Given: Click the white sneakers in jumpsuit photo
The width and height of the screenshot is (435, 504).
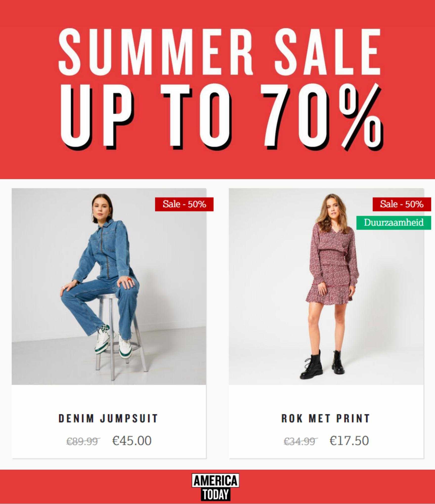Looking at the screenshot, I should [x=114, y=342].
